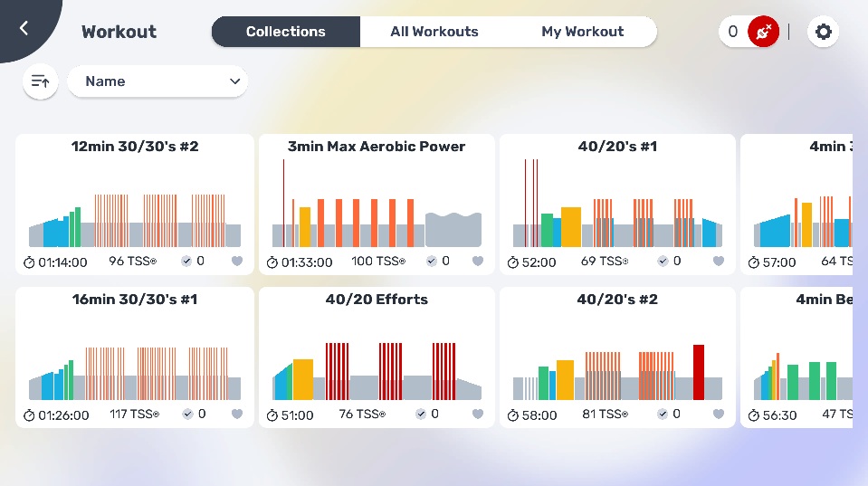The height and width of the screenshot is (486, 868).
Task: Click the 81 TSS value
Action: (605, 414)
